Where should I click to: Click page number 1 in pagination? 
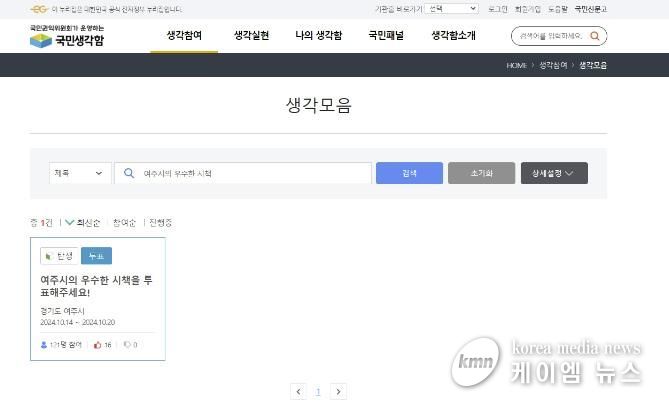click(x=318, y=391)
